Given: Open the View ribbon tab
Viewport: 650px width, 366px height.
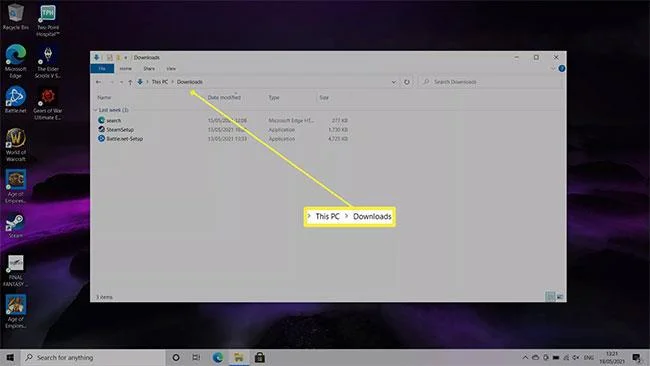Looking at the screenshot, I should (x=171, y=68).
